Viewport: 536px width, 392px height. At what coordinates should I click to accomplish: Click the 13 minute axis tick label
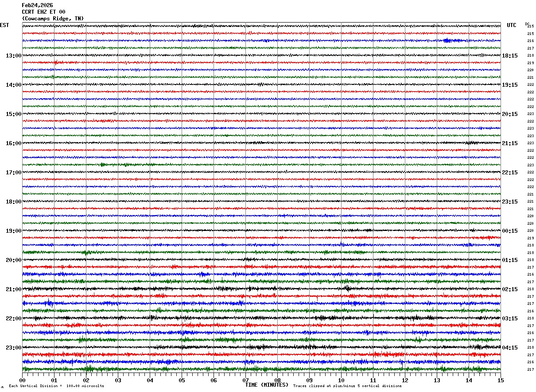(x=437, y=380)
